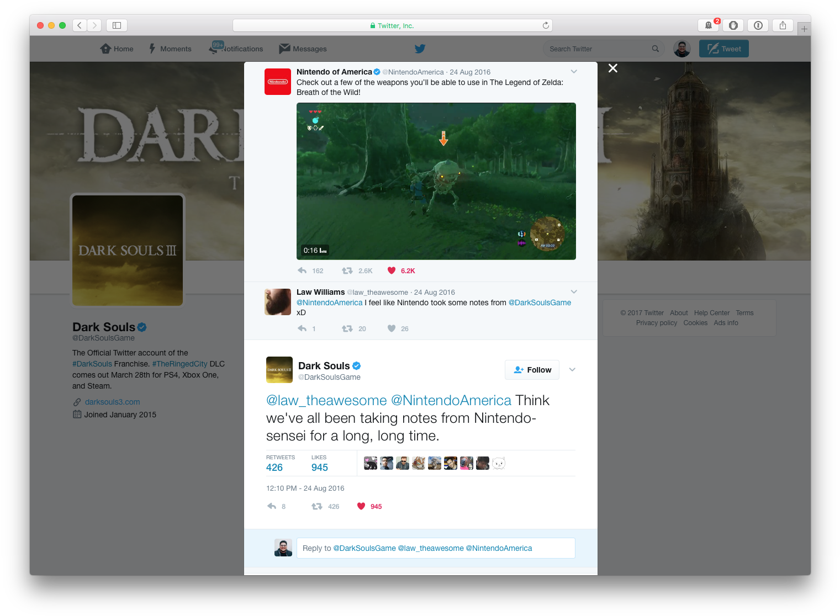Expand Law Williams tweet options chevron

click(574, 292)
